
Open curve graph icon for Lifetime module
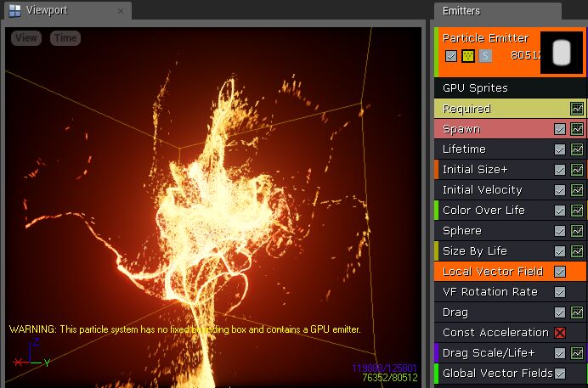(577, 149)
